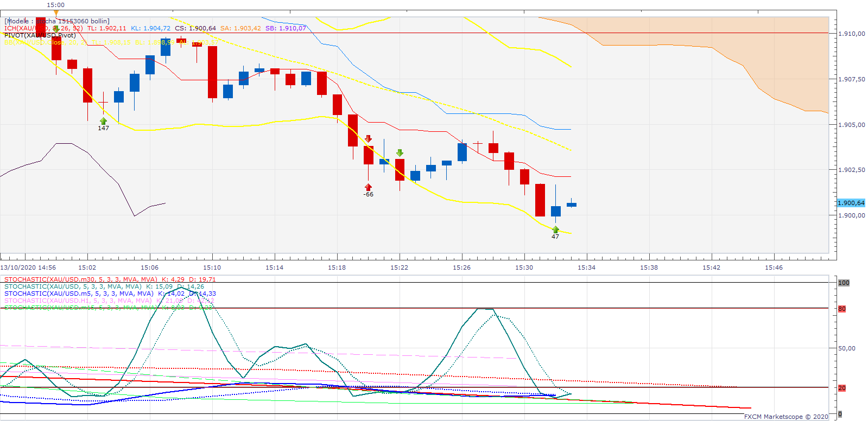
Task: Click the 1.902,50 price axis label
Action: click(852, 170)
